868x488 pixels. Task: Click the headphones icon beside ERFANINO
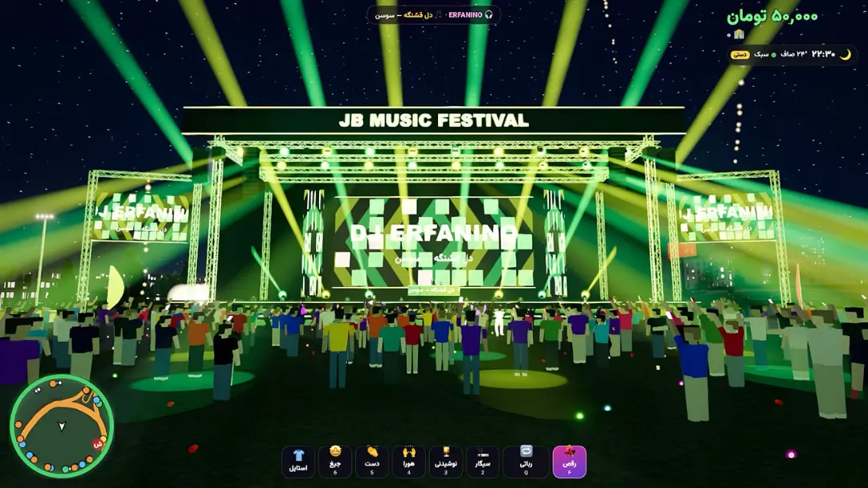click(489, 15)
